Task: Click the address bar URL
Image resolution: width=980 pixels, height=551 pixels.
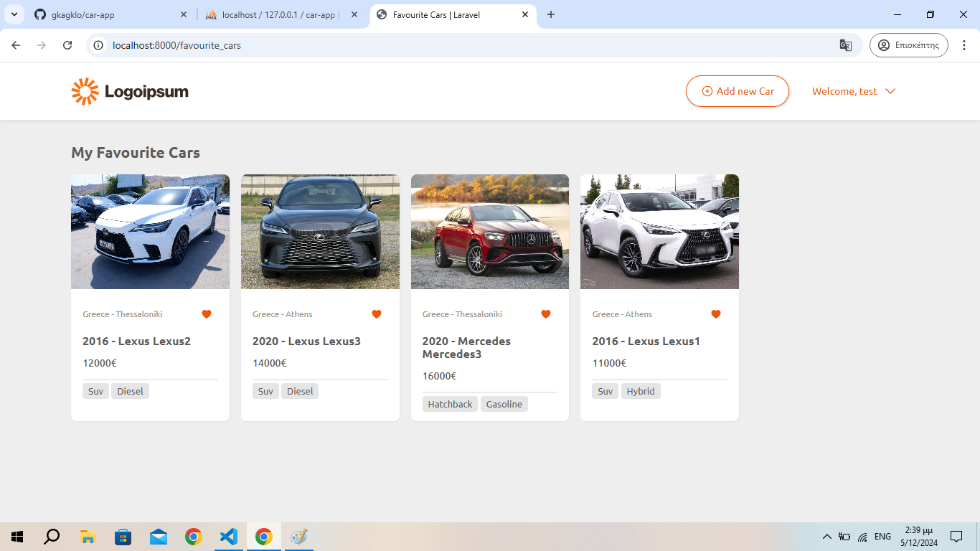Action: coord(176,45)
